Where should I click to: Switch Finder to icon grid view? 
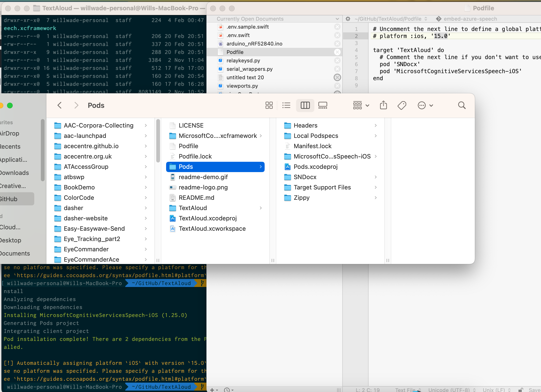(x=269, y=105)
